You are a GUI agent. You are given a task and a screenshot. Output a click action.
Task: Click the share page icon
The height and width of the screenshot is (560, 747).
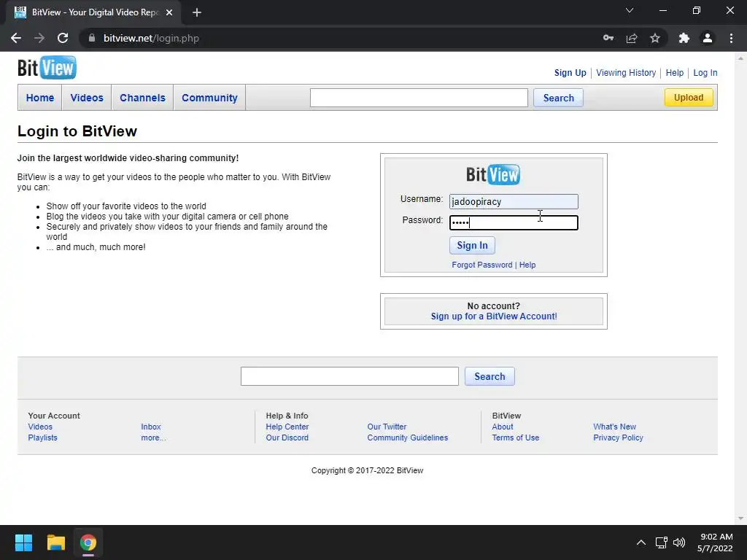point(632,38)
